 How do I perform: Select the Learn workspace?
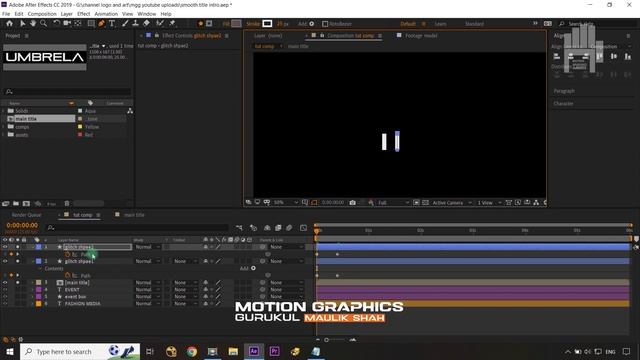pyautogui.click(x=440, y=24)
